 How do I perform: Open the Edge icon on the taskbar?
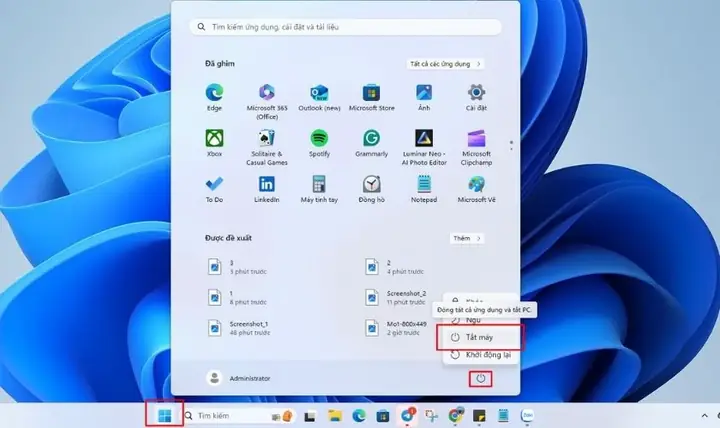point(359,416)
